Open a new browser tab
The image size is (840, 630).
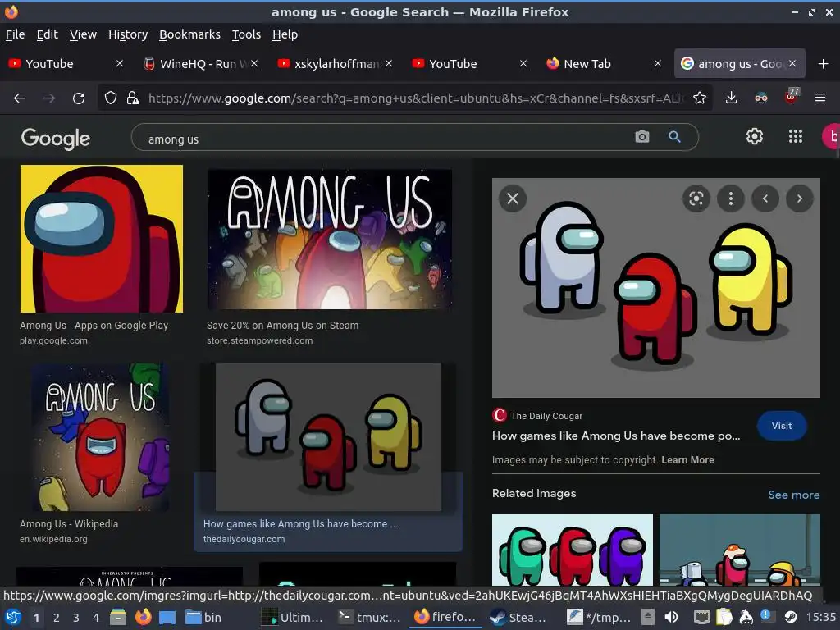pyautogui.click(x=823, y=64)
